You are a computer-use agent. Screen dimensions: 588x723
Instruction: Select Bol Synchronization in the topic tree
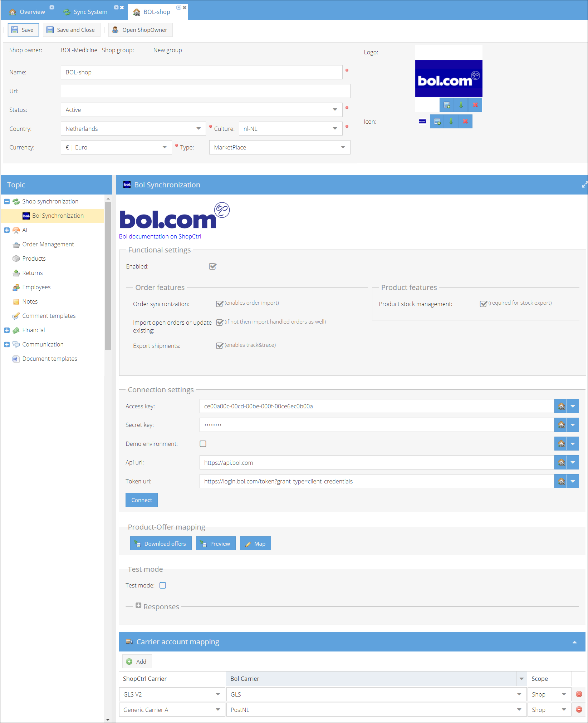click(53, 216)
